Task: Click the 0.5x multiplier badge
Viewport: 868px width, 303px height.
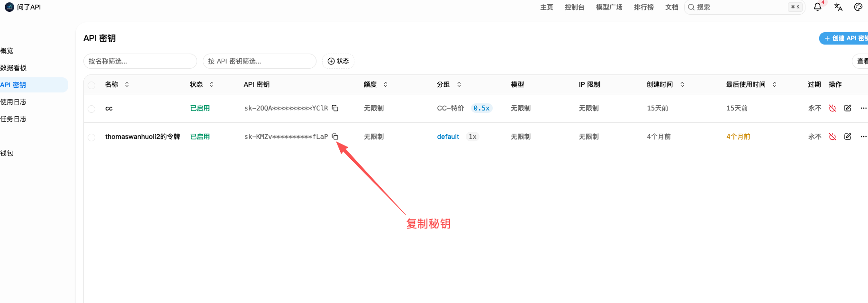Action: [481, 108]
